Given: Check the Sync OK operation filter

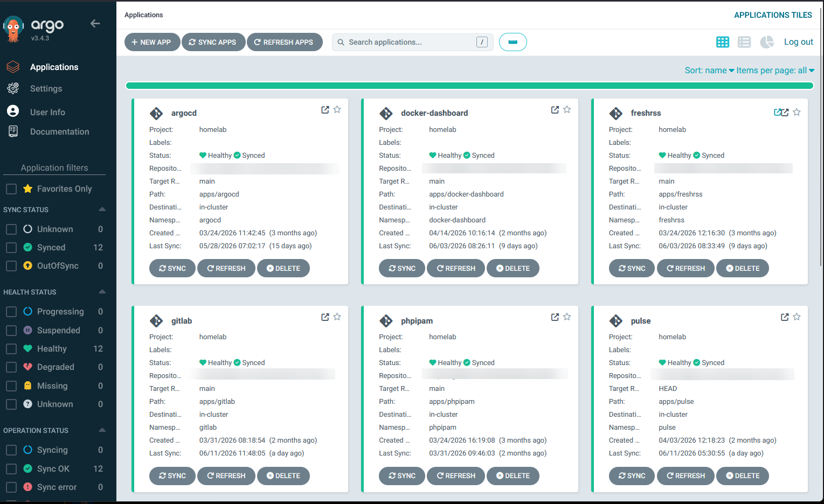Looking at the screenshot, I should (11, 469).
